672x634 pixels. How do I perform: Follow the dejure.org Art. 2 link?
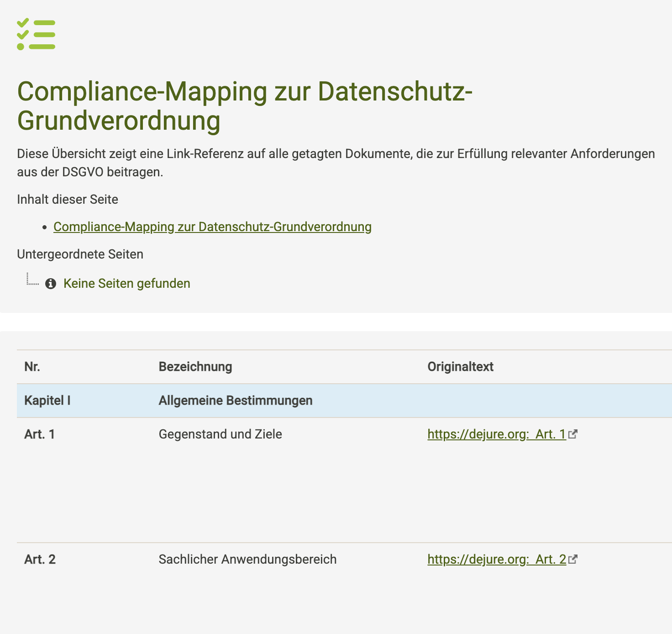click(496, 559)
